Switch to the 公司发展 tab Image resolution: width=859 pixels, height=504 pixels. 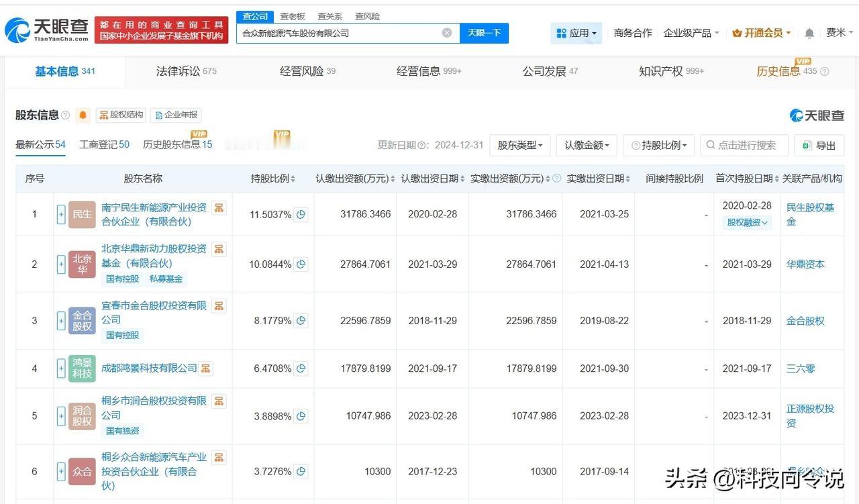point(550,71)
